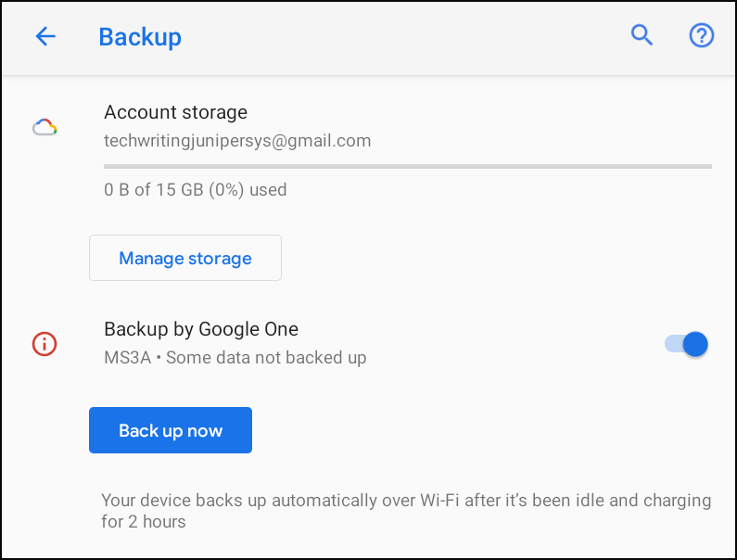
Task: Start backup with Back up now
Action: (171, 430)
